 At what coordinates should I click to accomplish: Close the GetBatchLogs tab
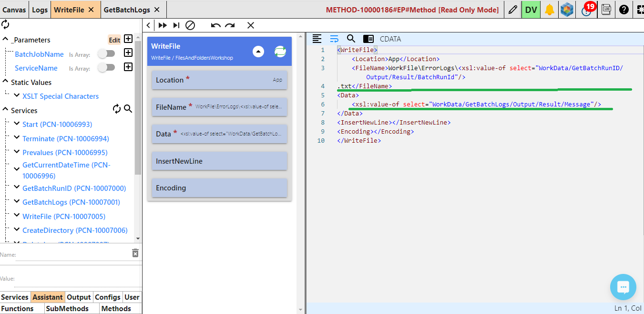tap(157, 10)
